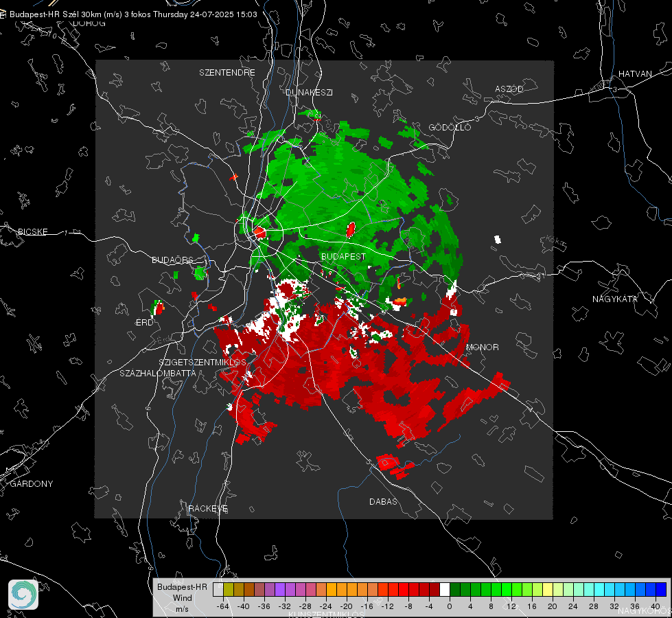Click the small red-green echo near ÉRD
The image size is (672, 618).
(157, 308)
